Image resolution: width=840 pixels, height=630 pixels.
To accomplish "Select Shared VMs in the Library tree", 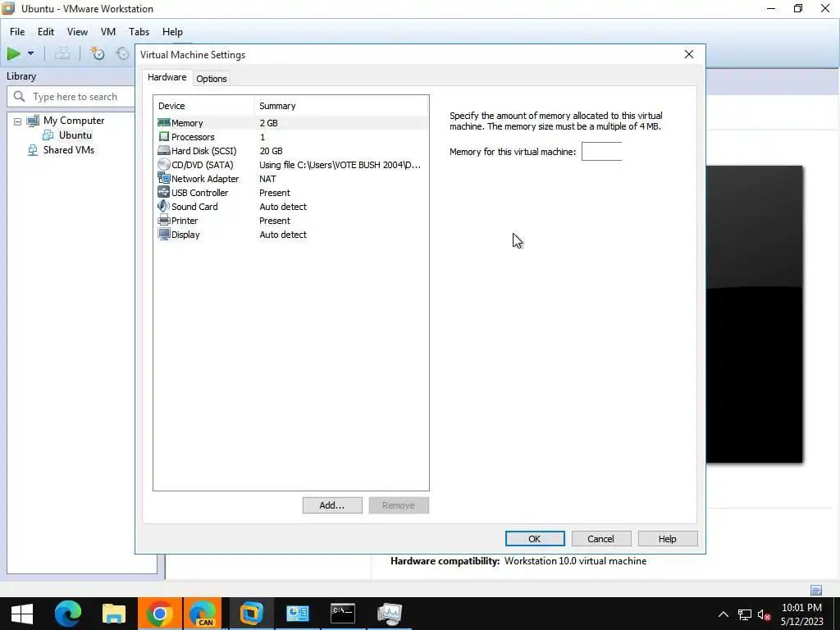I will pyautogui.click(x=69, y=150).
